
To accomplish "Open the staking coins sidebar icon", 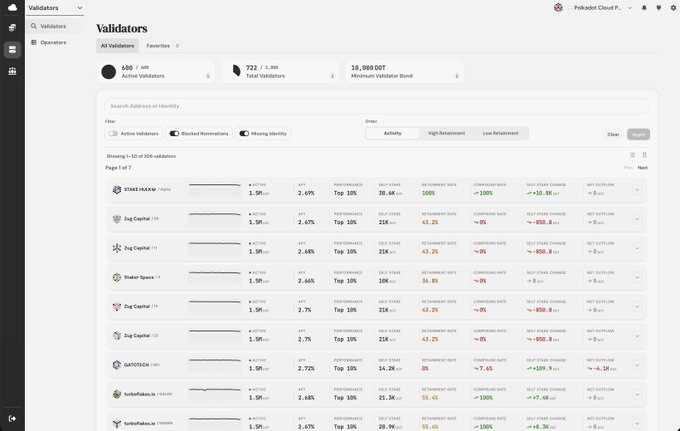I will pyautogui.click(x=12, y=28).
